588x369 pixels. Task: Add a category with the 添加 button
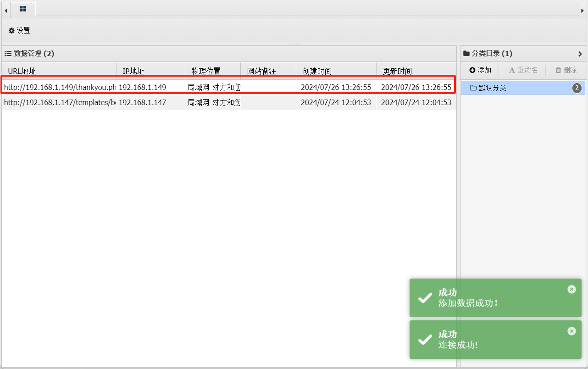pos(480,70)
